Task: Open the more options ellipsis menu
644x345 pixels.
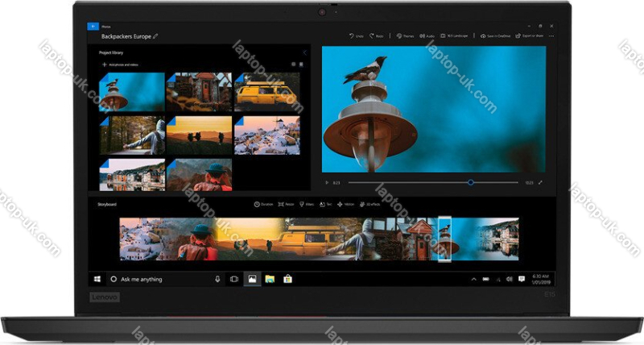Action: point(551,35)
